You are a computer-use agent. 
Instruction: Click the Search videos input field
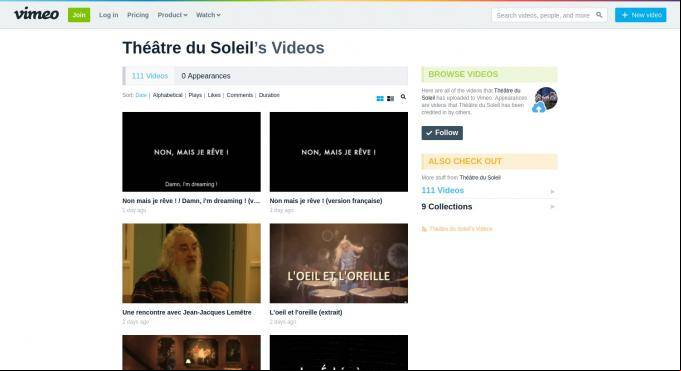click(543, 15)
